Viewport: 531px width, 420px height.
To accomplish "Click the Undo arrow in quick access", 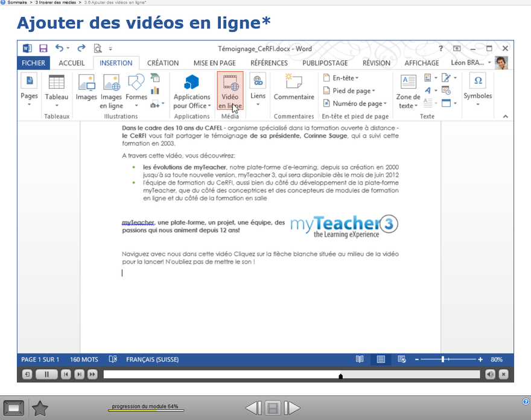I will pyautogui.click(x=59, y=48).
